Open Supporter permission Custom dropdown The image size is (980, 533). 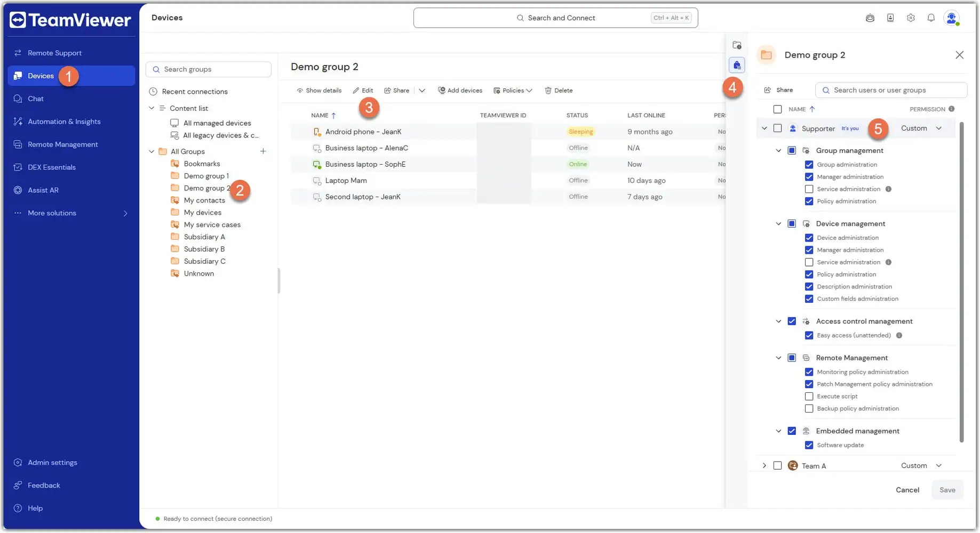click(921, 128)
